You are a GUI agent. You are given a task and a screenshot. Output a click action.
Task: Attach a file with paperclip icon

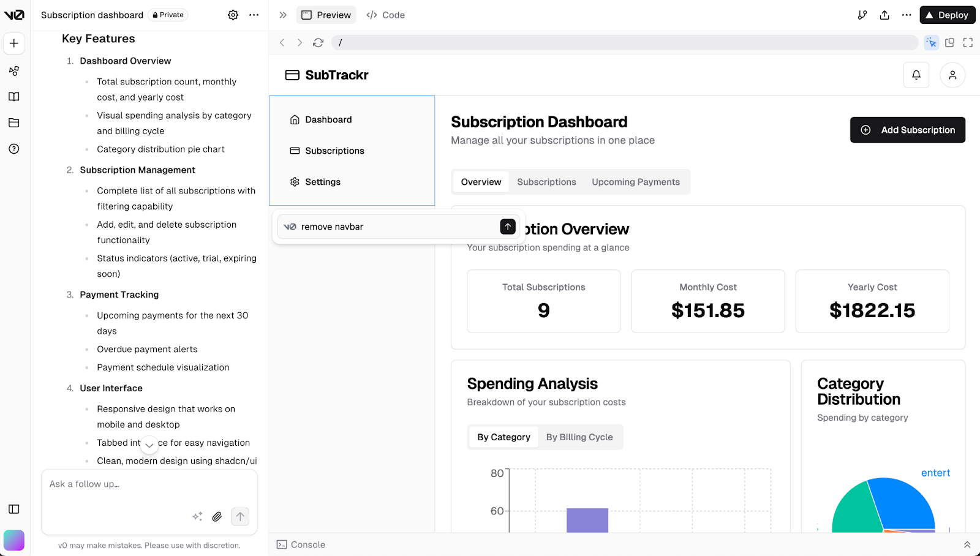217,517
